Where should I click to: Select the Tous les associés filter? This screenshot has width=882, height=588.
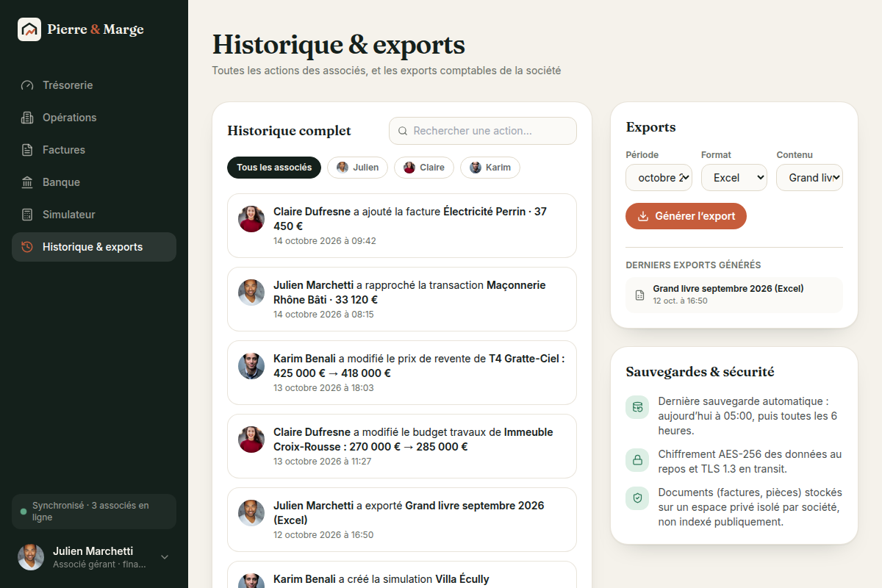274,168
